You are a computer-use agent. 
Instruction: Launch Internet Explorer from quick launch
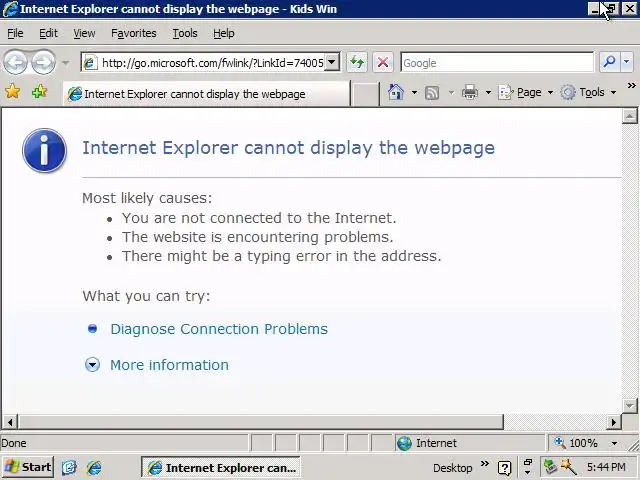(94, 468)
